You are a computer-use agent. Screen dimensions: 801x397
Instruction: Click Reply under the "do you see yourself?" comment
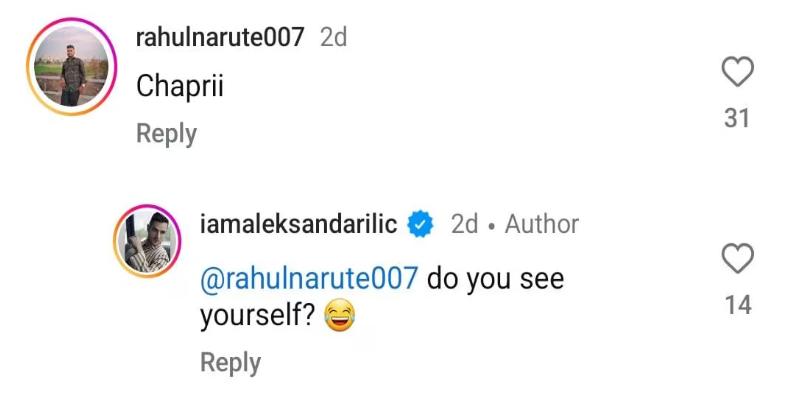point(230,363)
